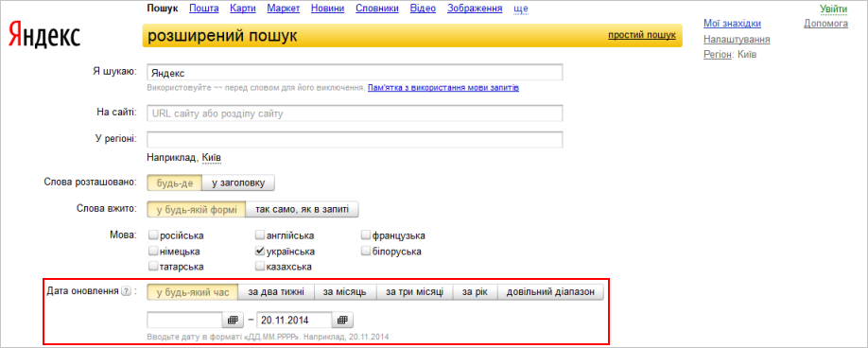Open the Зображення service link
This screenshot has height=348, width=868.
(x=475, y=9)
